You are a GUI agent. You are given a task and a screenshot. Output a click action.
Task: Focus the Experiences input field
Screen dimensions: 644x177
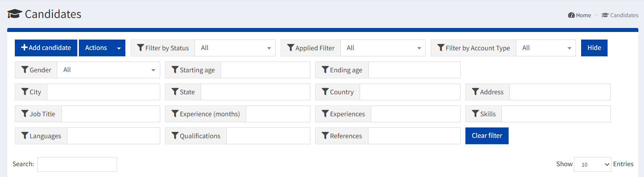point(416,114)
